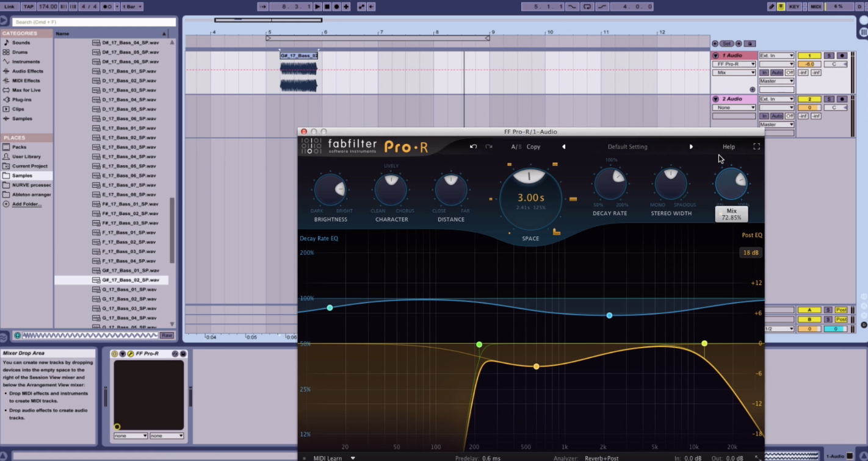
Task: Open MIDI Effects category
Action: coord(26,80)
